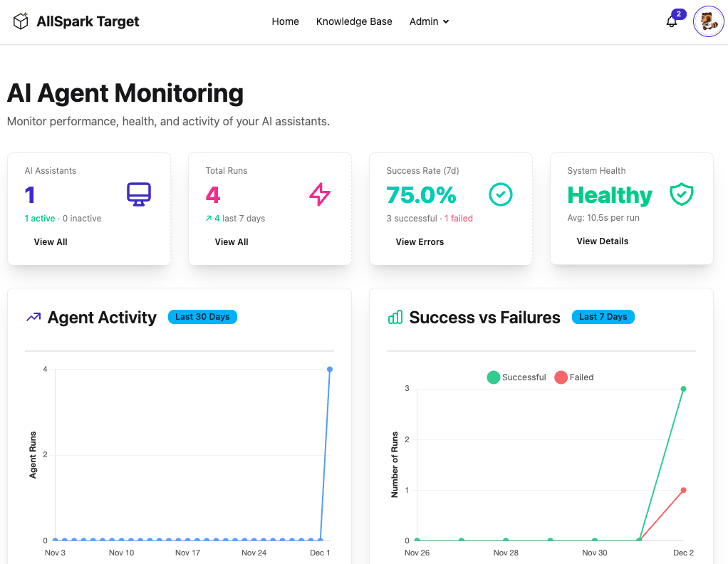Click the peak data point on Dec 1
Screen dimensions: 728x564
pos(329,369)
